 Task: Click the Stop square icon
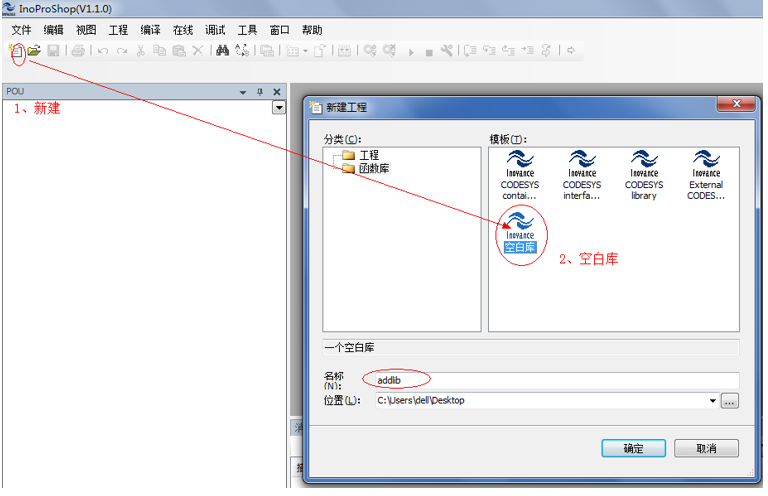[429, 52]
